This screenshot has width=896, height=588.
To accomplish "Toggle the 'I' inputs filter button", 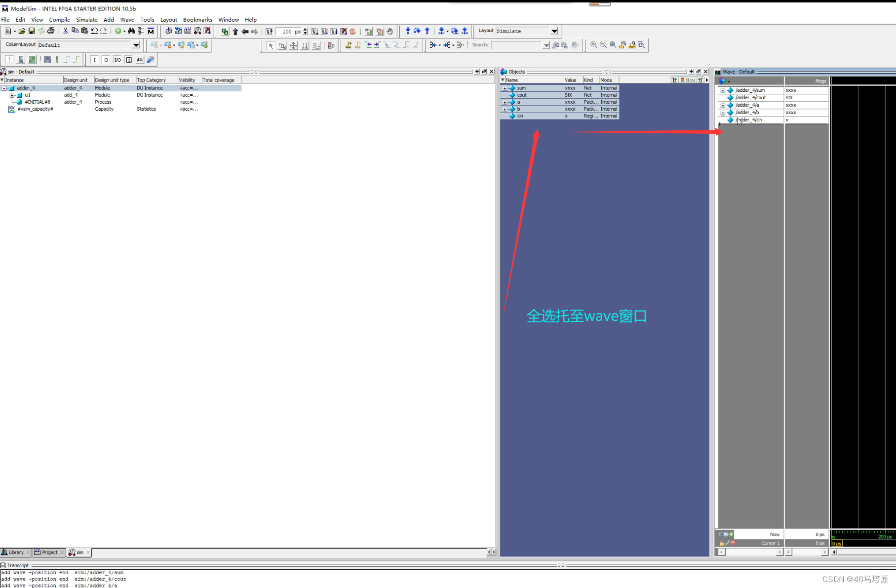I will pos(95,60).
